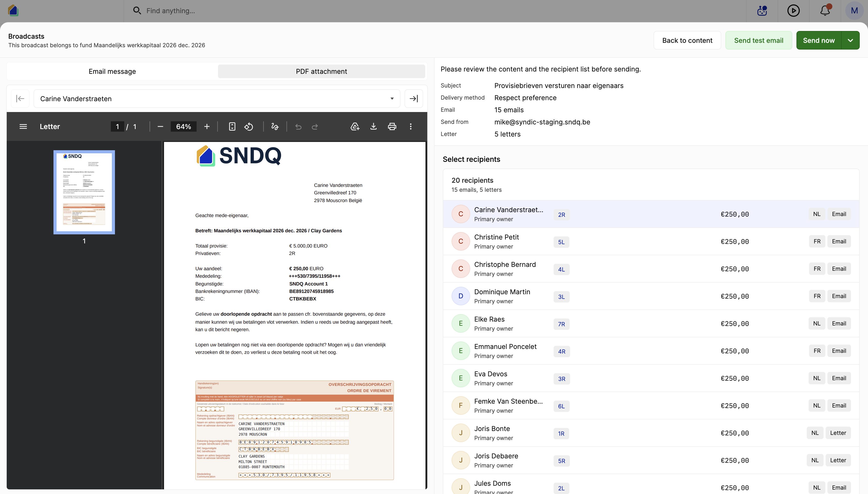Click the Back to content button
Screen dimensions: 868x494
tap(687, 40)
